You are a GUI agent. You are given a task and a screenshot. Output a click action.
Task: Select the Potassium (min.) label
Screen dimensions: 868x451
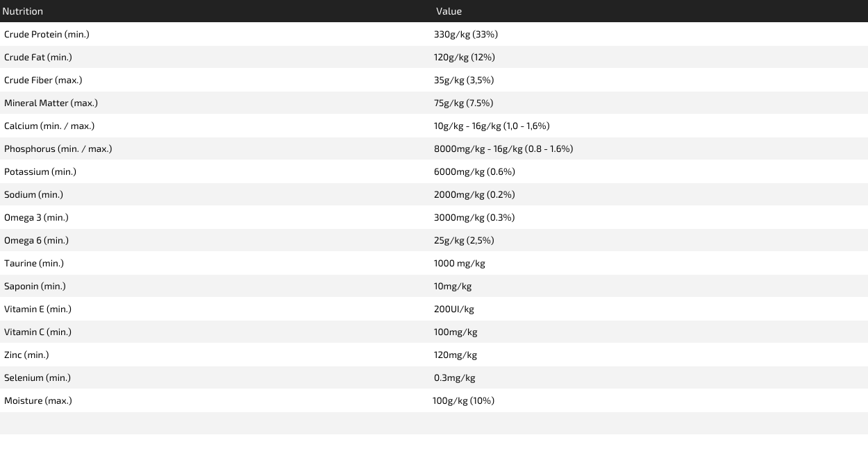[x=40, y=171]
